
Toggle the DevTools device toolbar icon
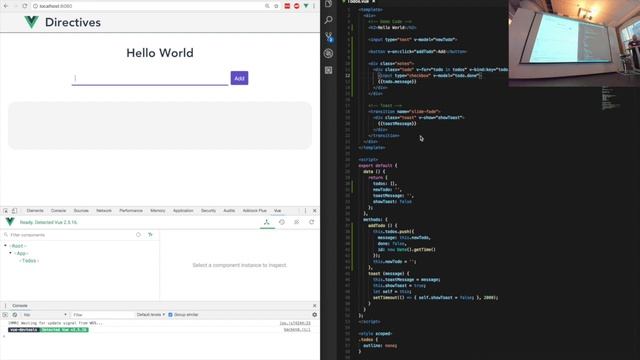pyautogui.click(x=14, y=211)
